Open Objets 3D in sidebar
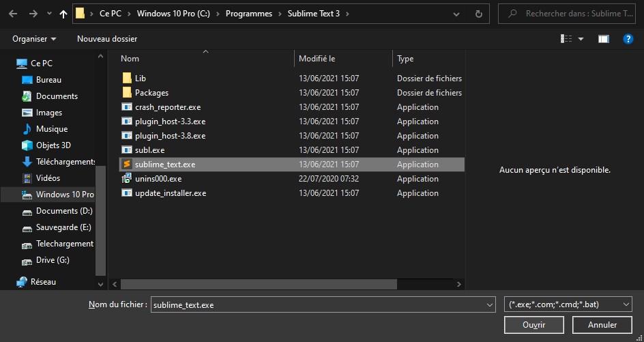Screen dimensions: 644x342 pos(53,145)
